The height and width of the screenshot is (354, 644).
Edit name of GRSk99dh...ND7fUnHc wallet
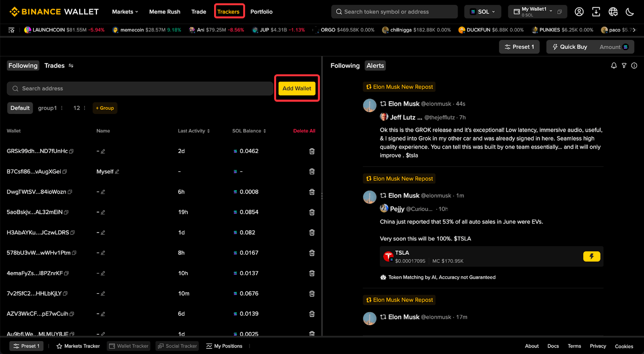click(x=103, y=151)
